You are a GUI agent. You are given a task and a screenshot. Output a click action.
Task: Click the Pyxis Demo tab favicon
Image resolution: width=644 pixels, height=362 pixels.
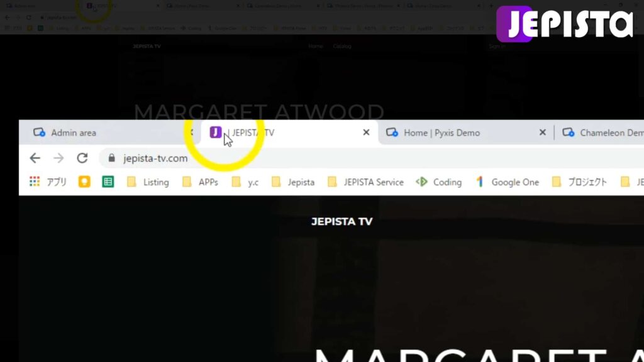pos(392,132)
